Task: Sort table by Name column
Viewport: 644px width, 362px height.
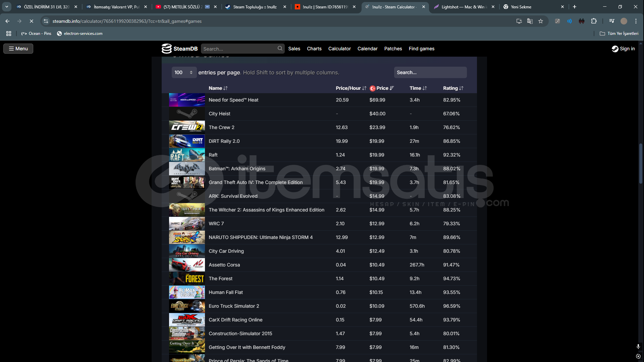Action: pos(218,88)
